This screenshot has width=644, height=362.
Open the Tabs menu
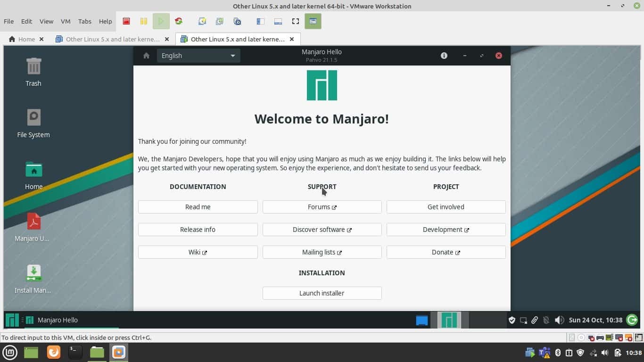tap(85, 21)
